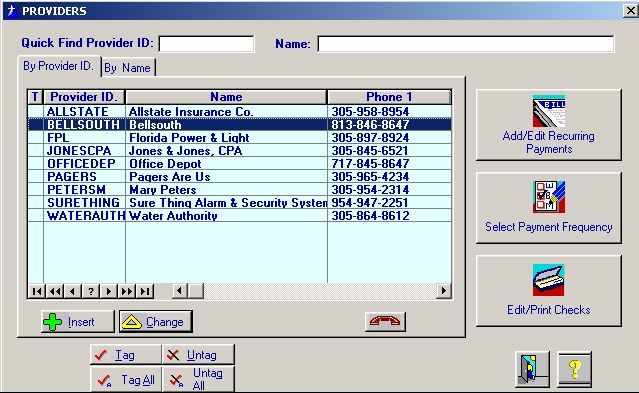Viewport: 639px width, 393px height.
Task: Click the T column header
Action: (35, 97)
